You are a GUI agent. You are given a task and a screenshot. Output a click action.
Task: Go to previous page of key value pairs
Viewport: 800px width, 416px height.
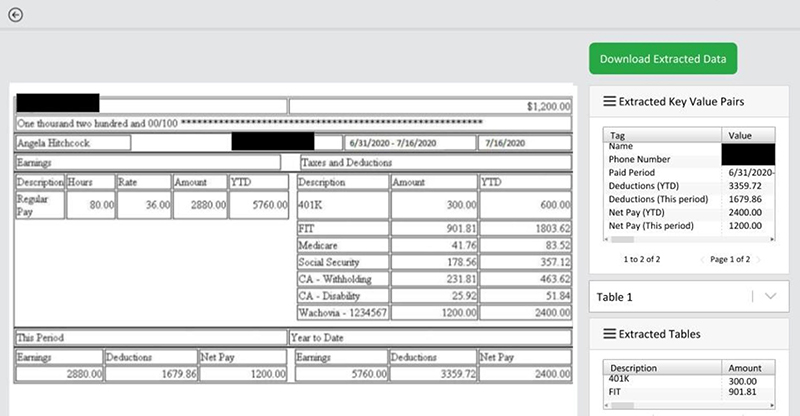coord(703,259)
